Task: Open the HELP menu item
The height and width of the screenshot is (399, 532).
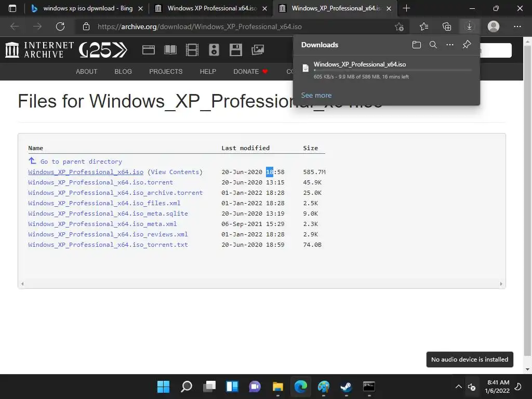Action: click(208, 72)
